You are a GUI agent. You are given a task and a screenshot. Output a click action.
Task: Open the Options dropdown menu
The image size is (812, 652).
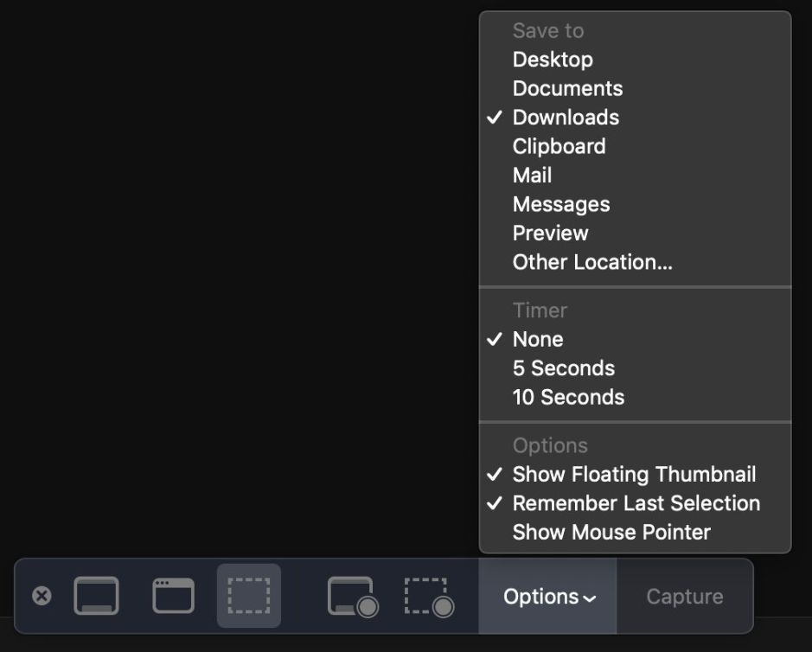tap(547, 596)
